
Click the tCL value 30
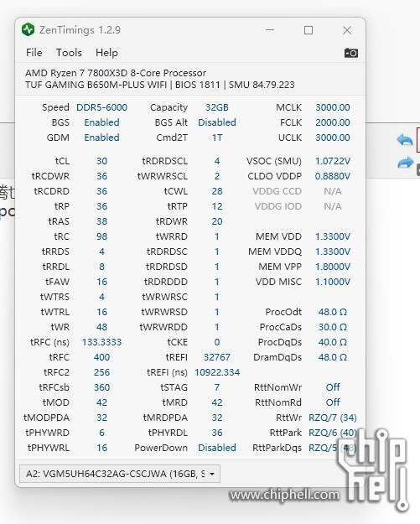tap(102, 161)
